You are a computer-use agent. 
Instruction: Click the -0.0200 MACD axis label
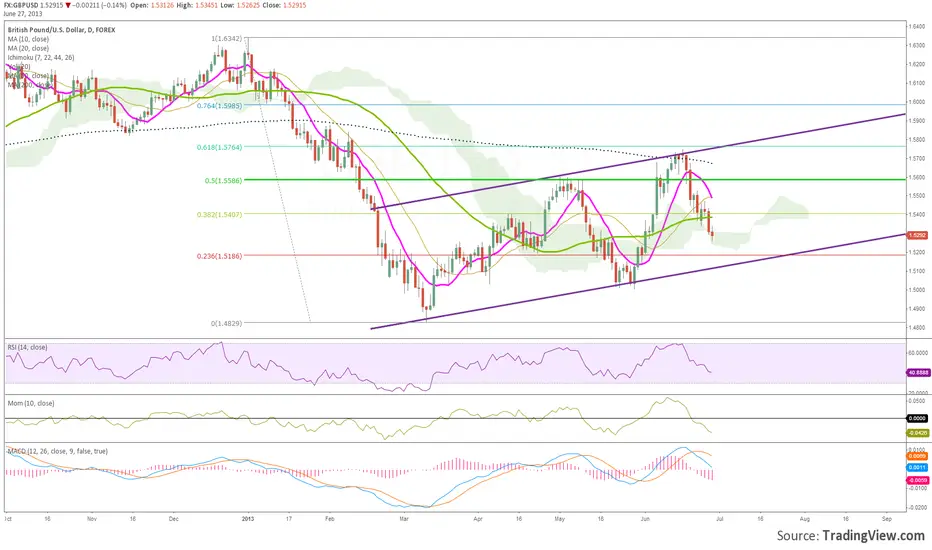click(x=918, y=507)
